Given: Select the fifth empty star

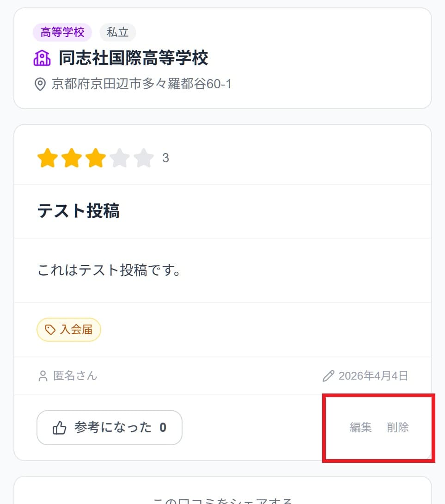Looking at the screenshot, I should (144, 158).
